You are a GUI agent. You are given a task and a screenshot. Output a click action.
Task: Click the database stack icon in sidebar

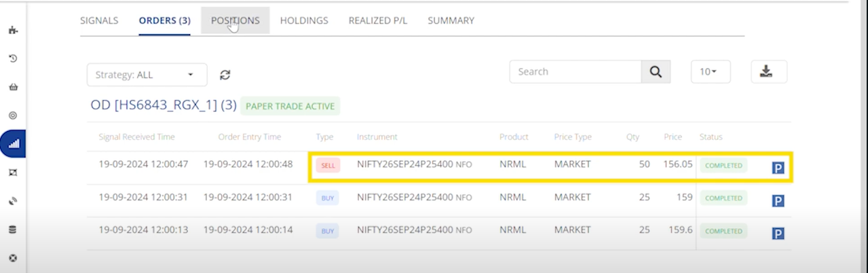(x=13, y=230)
